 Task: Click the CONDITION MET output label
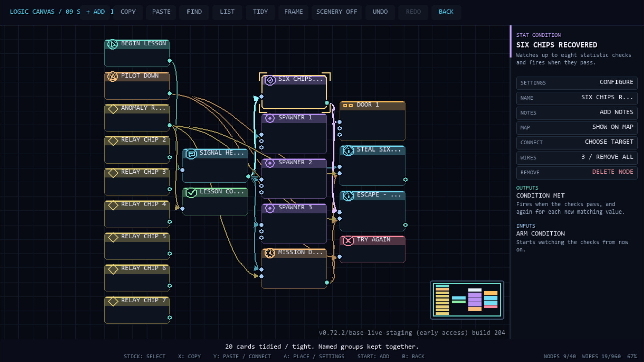540,196
